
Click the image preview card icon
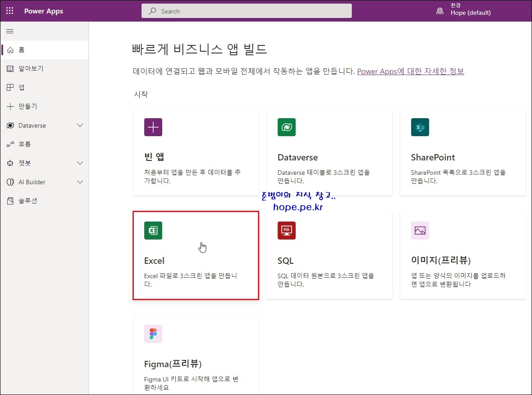(x=420, y=231)
